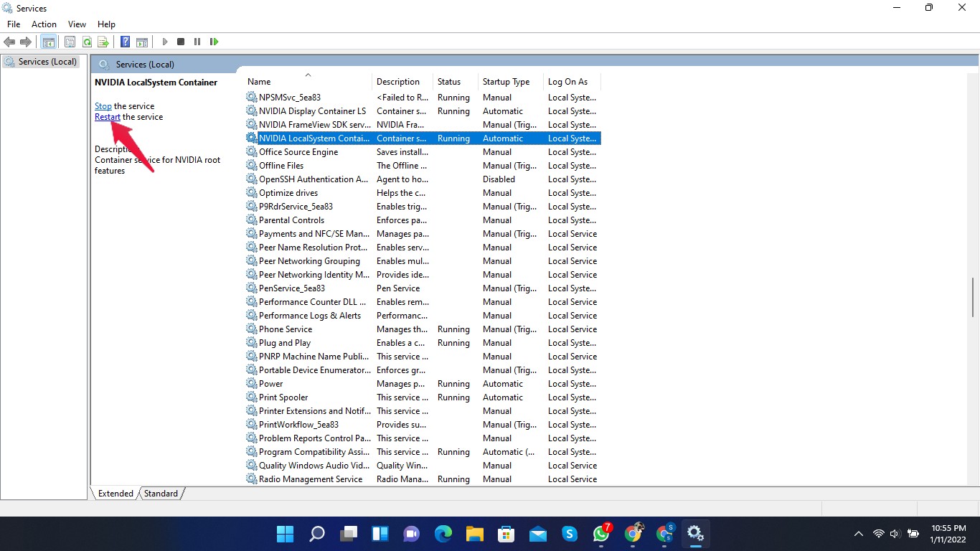
Task: Click the Restart the service link
Action: (108, 117)
